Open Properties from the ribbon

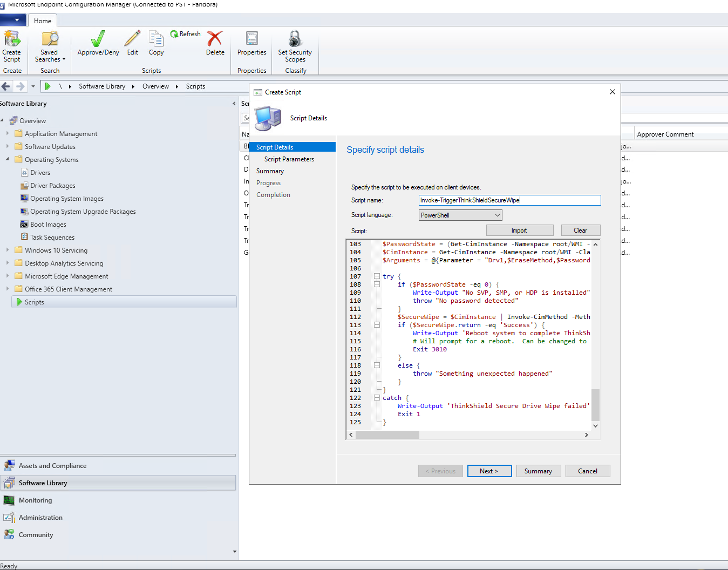252,43
